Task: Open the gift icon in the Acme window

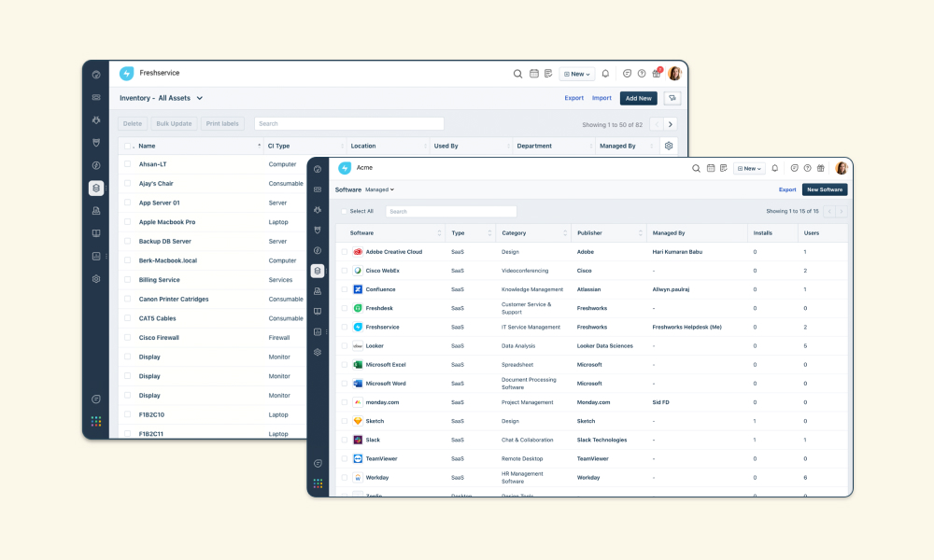Action: coord(821,168)
